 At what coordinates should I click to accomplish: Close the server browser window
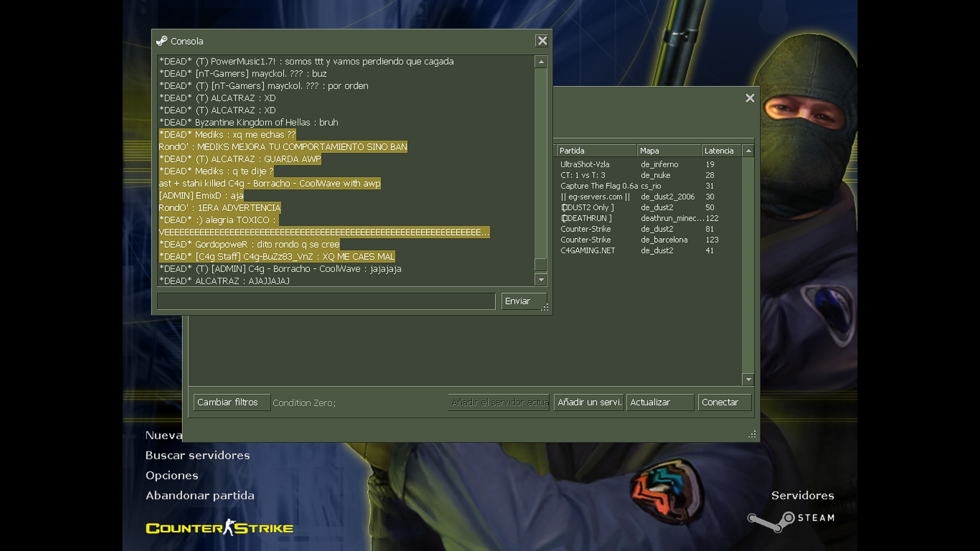coord(750,98)
